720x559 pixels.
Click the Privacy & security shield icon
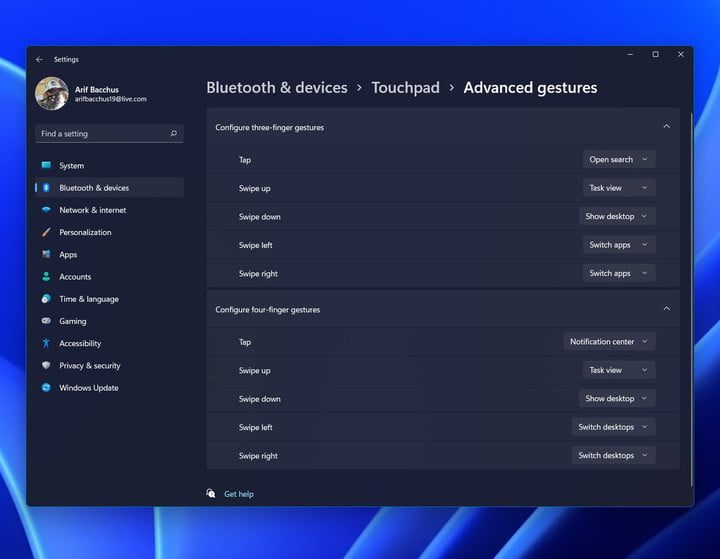pos(46,365)
